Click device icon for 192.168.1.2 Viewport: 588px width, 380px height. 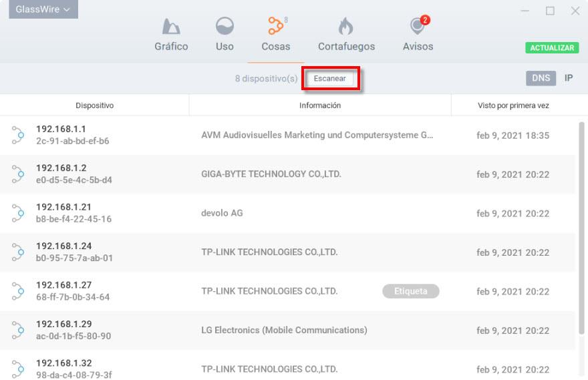pyautogui.click(x=17, y=174)
